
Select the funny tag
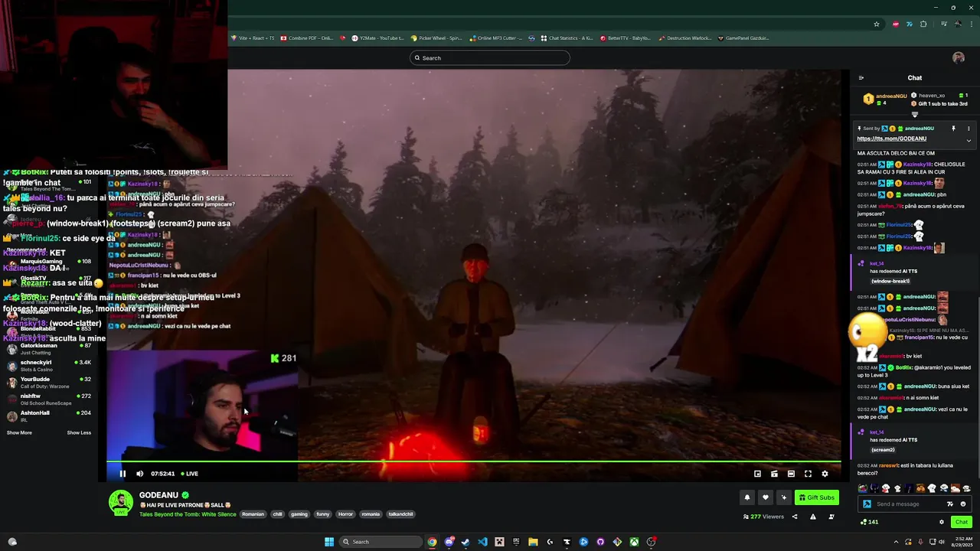click(322, 514)
